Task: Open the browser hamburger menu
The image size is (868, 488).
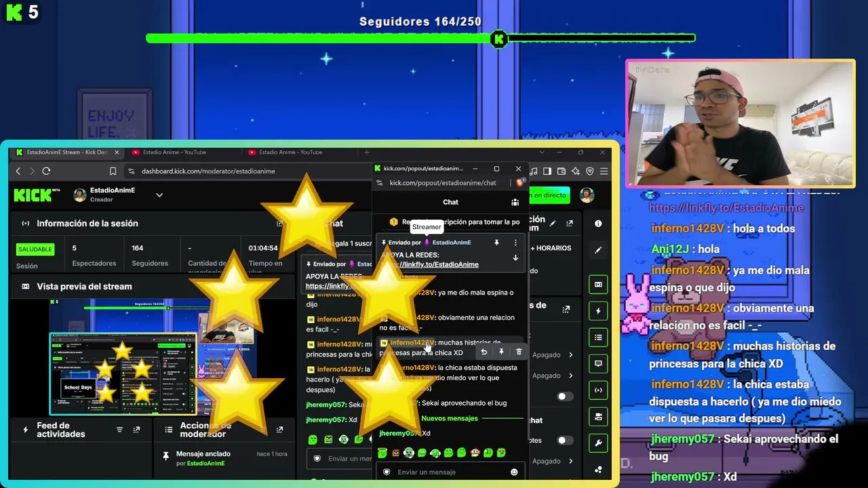Action: pyautogui.click(x=604, y=171)
